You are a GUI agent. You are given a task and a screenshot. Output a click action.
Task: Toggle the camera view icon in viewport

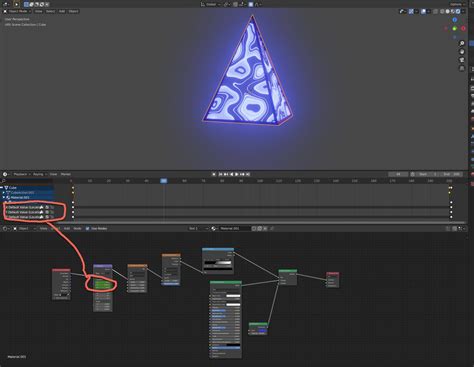[x=462, y=60]
